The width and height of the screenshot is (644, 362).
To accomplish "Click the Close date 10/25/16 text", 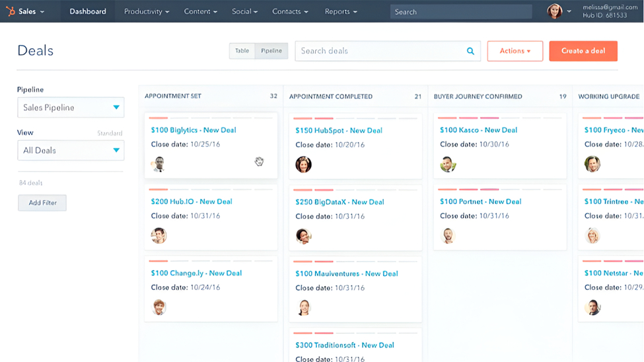I will pyautogui.click(x=185, y=144).
